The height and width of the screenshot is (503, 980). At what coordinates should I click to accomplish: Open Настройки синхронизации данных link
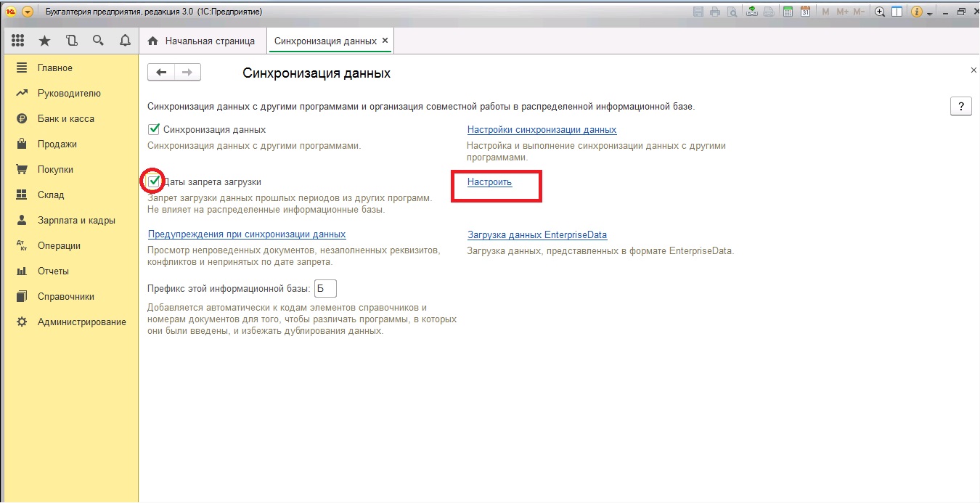[x=542, y=130]
